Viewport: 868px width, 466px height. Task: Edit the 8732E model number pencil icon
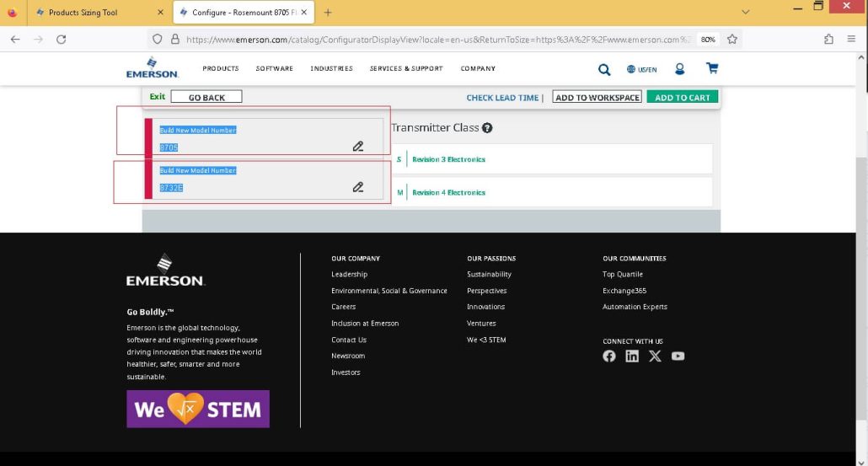[358, 187]
